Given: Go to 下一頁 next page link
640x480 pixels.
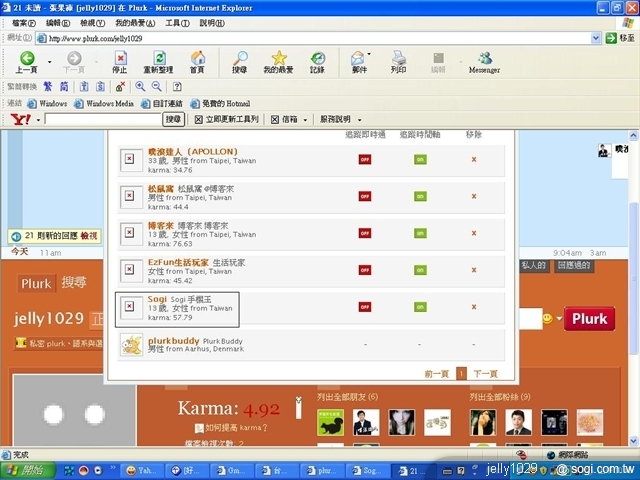Looking at the screenshot, I should tap(485, 374).
